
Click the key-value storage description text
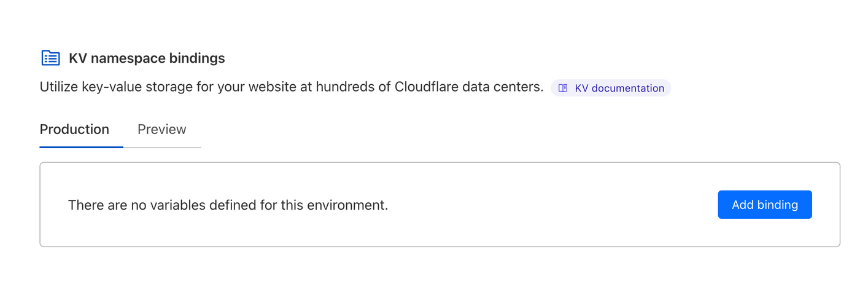click(291, 87)
